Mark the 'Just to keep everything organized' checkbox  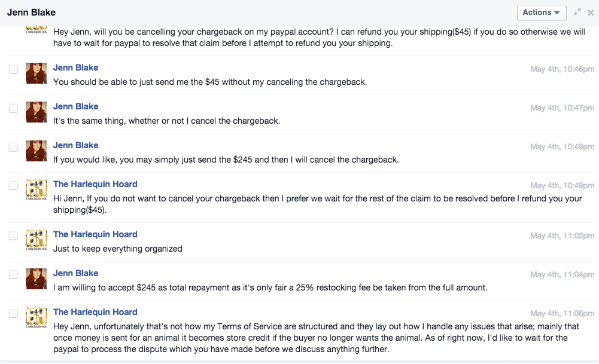(x=13, y=236)
